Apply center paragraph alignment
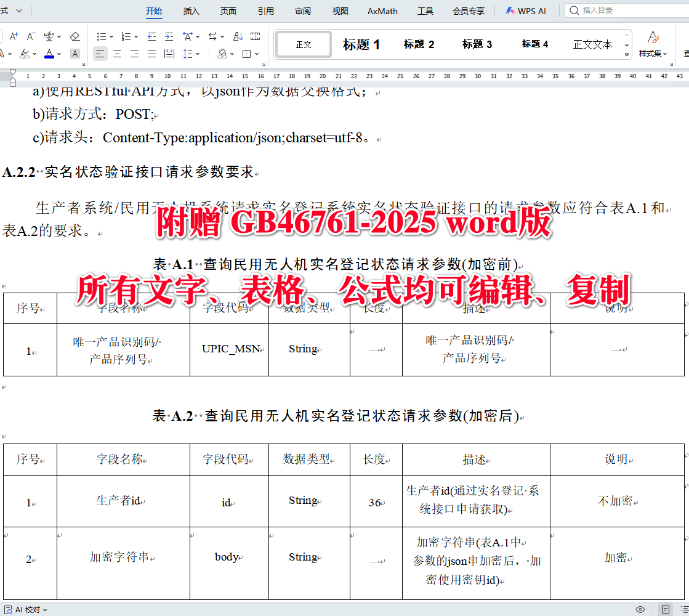This screenshot has width=689, height=616. (x=117, y=54)
